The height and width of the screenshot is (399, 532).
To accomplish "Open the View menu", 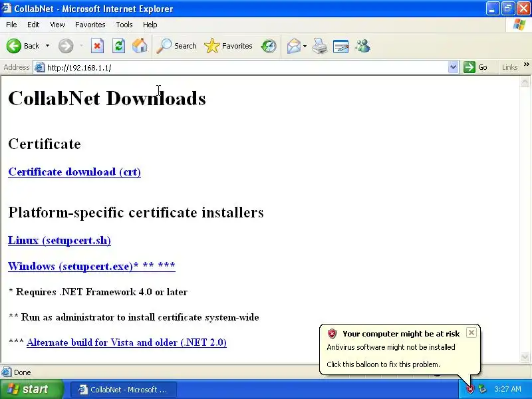I will coord(57,25).
